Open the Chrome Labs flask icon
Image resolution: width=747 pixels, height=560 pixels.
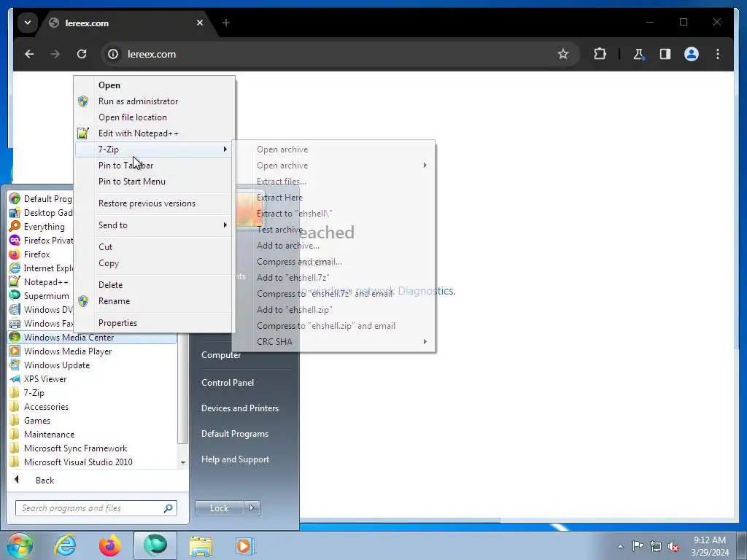tap(639, 54)
